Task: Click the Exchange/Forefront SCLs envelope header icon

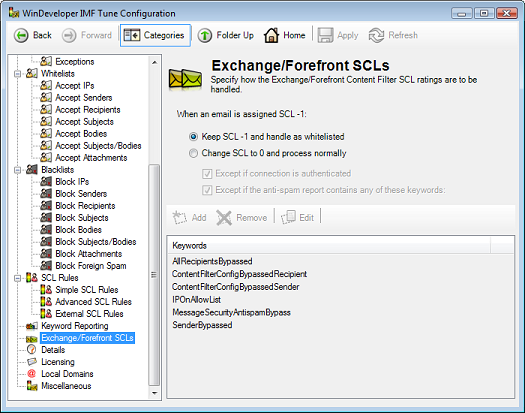Action: point(185,80)
